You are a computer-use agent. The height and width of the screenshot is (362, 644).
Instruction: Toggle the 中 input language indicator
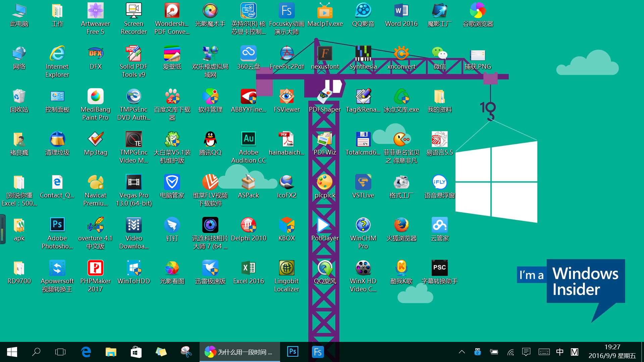coord(559,352)
